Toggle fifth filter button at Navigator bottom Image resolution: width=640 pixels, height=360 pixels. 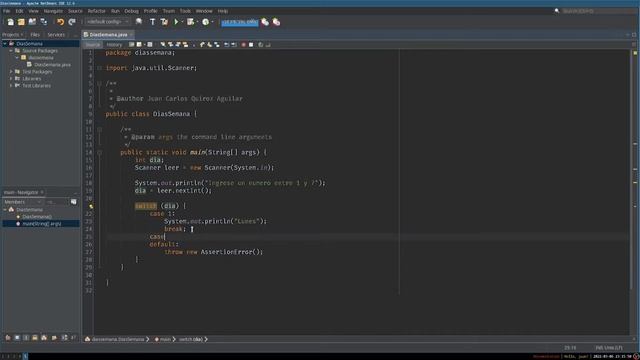pos(44,338)
